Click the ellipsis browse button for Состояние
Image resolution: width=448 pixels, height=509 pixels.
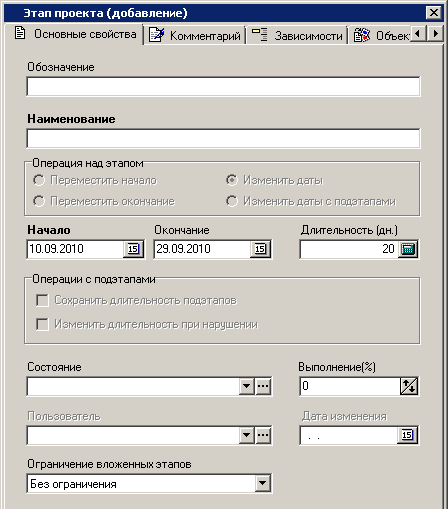pyautogui.click(x=263, y=386)
